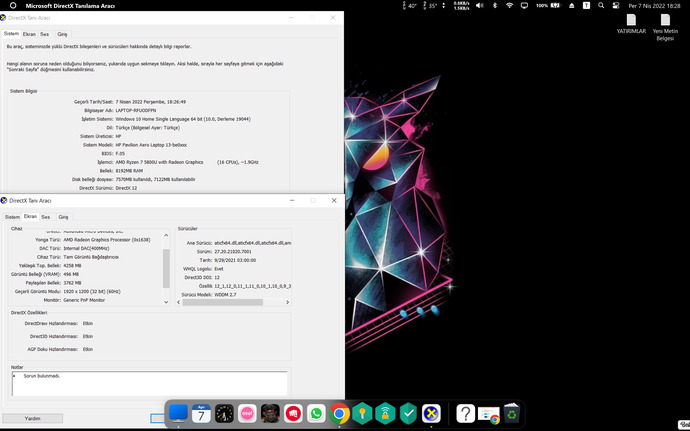The height and width of the screenshot is (431, 690).
Task: Open the YATIRIMLAR desktop file
Action: pos(631,24)
